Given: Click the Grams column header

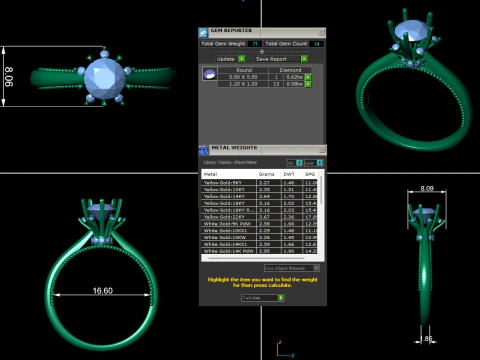Looking at the screenshot, I should coord(269,174).
